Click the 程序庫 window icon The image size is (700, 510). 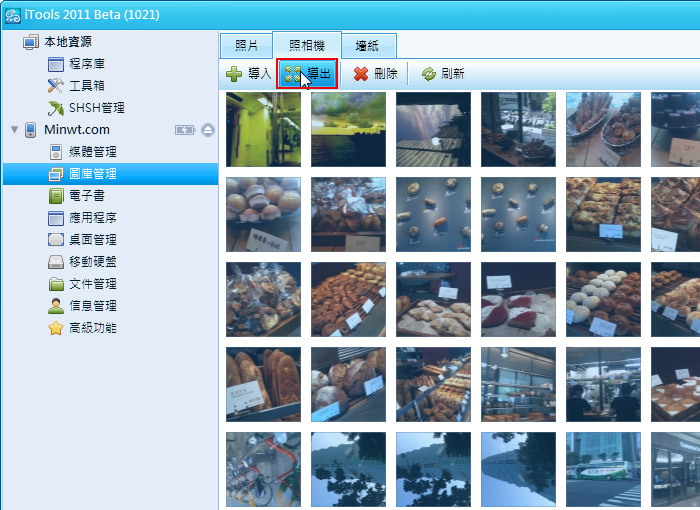[56, 64]
